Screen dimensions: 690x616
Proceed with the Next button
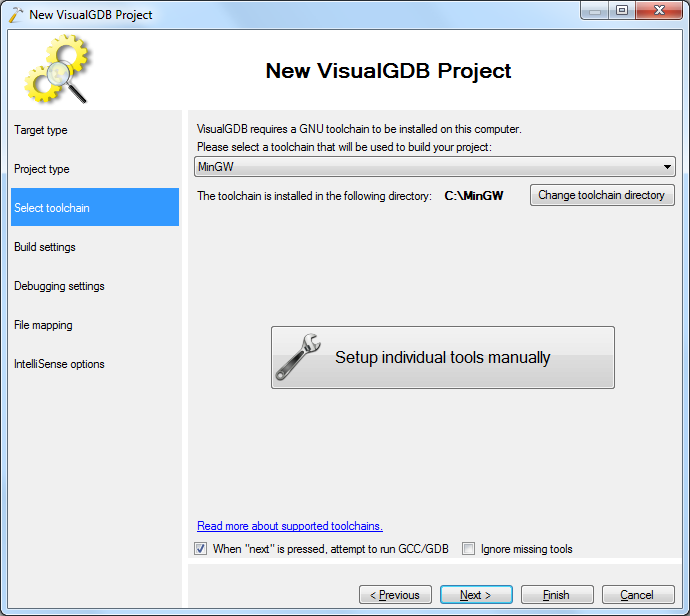pos(476,595)
